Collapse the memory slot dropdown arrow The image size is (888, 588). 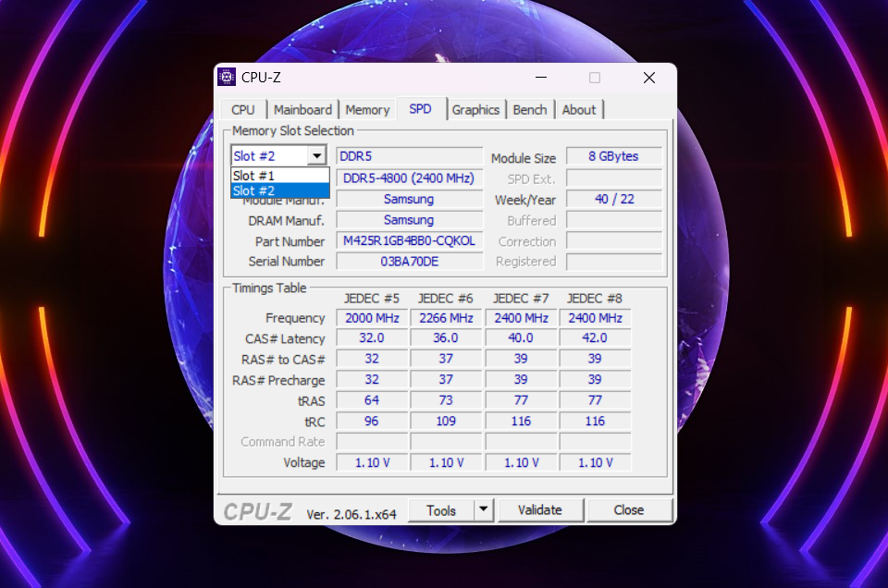coord(316,155)
